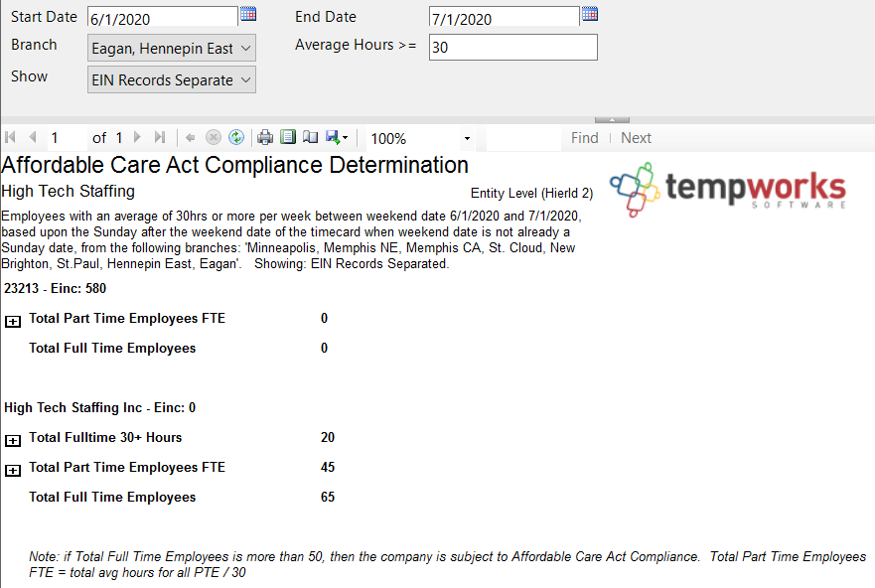Collapse the parameters panel with splitter arrow
The height and width of the screenshot is (588, 875).
point(612,120)
